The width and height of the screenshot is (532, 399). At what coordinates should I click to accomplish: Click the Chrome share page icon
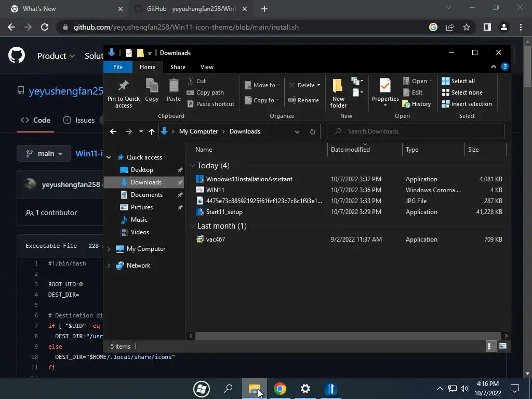point(450,27)
